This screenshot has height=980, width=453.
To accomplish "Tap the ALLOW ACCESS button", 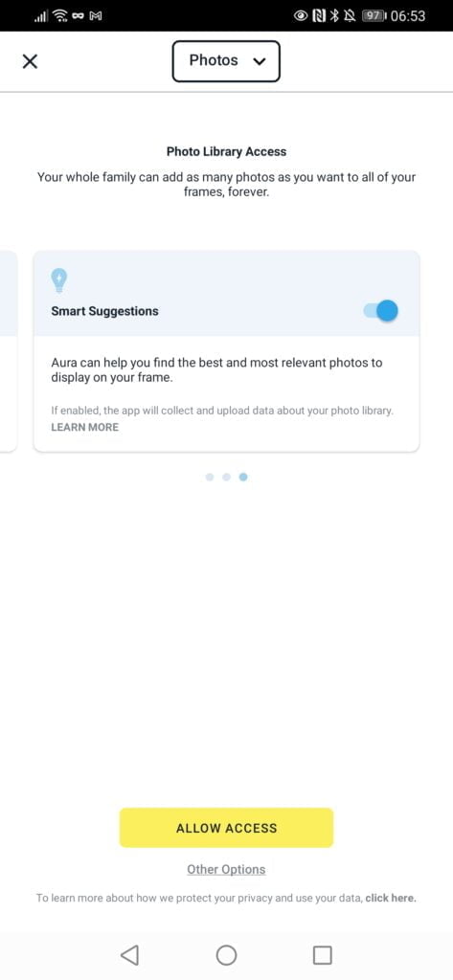I will pyautogui.click(x=226, y=828).
